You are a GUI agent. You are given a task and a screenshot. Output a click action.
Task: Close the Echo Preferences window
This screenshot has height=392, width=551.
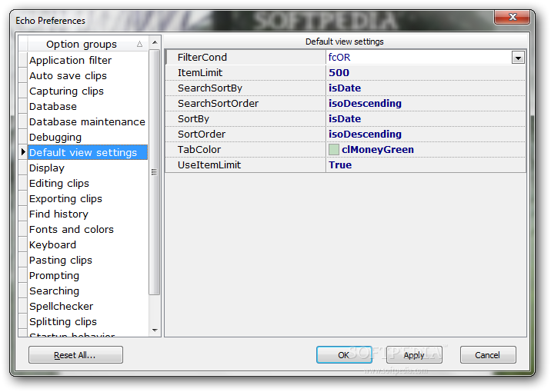pyautogui.click(x=512, y=17)
